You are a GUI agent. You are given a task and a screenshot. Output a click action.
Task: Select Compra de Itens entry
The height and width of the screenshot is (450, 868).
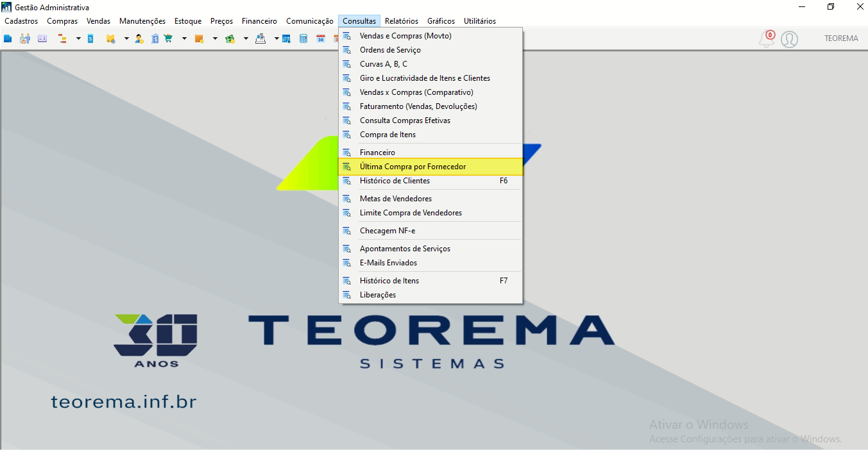(x=431, y=135)
